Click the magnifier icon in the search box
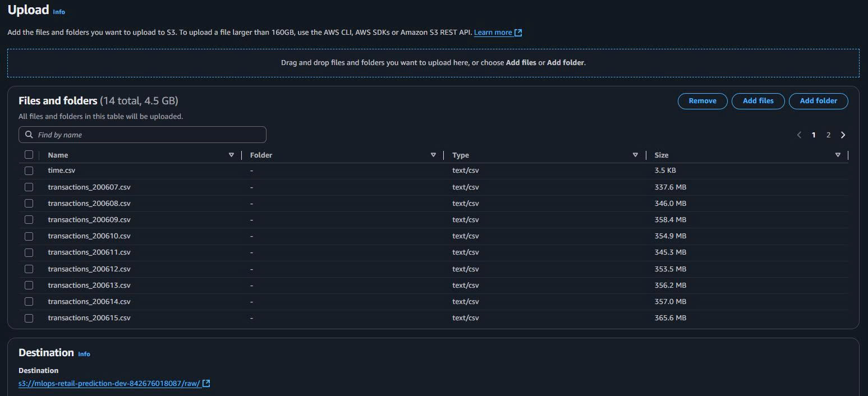868x396 pixels. (29, 135)
